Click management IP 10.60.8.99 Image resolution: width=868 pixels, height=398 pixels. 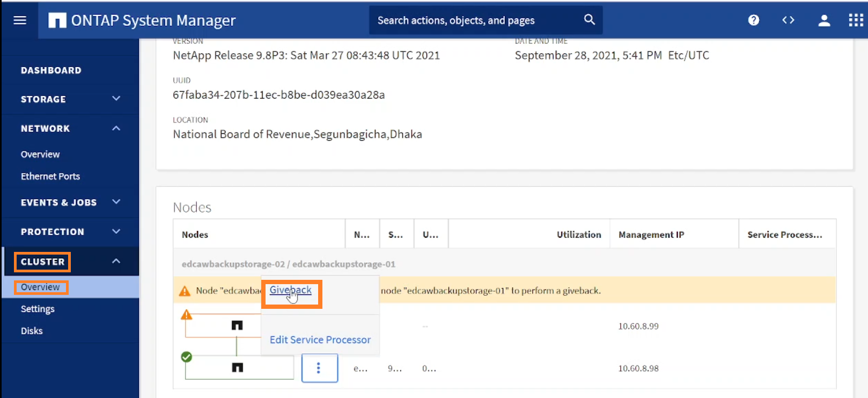point(638,326)
